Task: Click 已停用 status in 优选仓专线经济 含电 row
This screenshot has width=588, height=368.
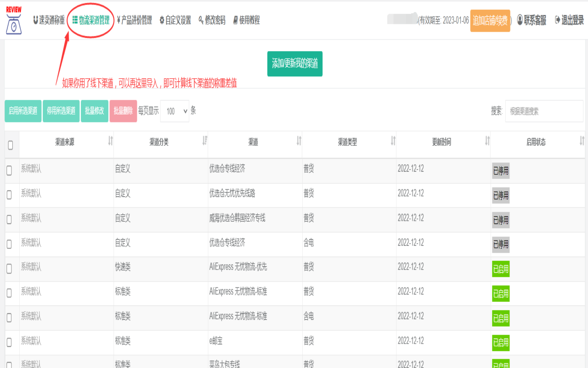Action: 501,245
